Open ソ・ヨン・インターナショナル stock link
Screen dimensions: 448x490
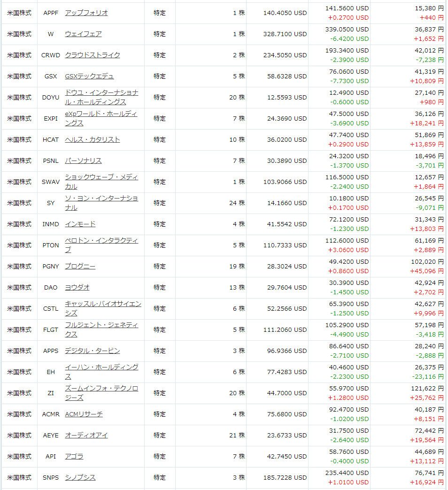point(101,203)
